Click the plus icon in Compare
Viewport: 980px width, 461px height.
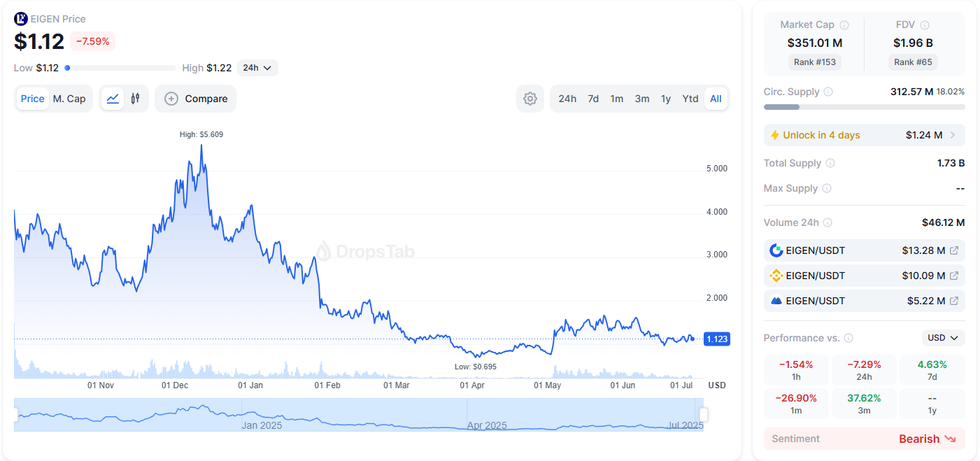point(171,99)
